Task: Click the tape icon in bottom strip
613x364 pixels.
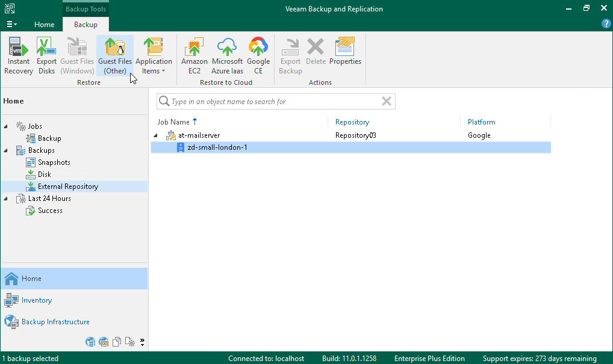Action: point(104,342)
